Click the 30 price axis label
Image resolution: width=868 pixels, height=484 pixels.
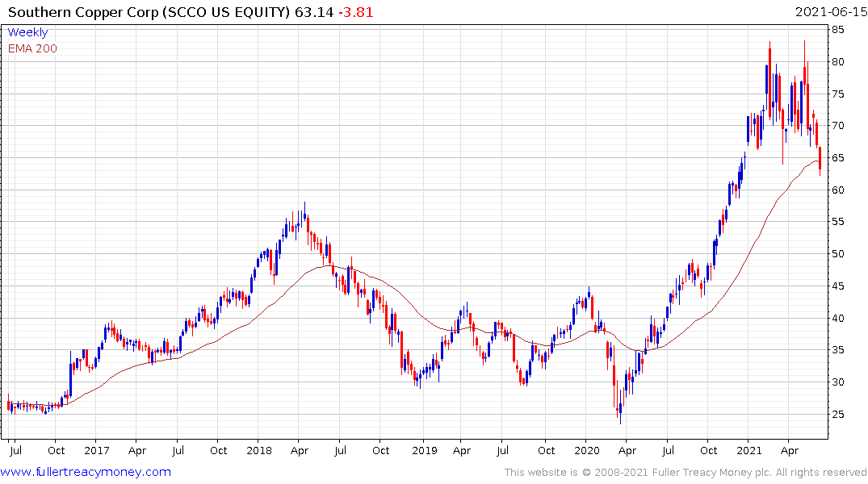pyautogui.click(x=837, y=382)
